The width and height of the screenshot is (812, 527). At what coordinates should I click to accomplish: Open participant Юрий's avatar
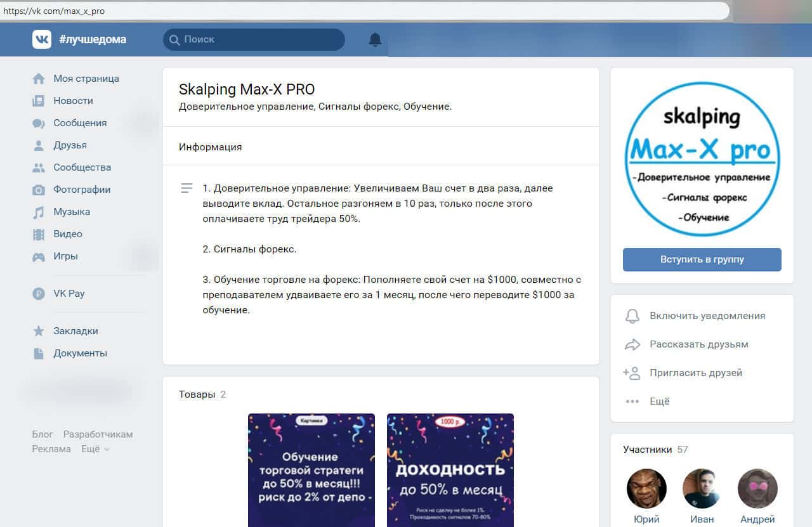click(x=646, y=489)
